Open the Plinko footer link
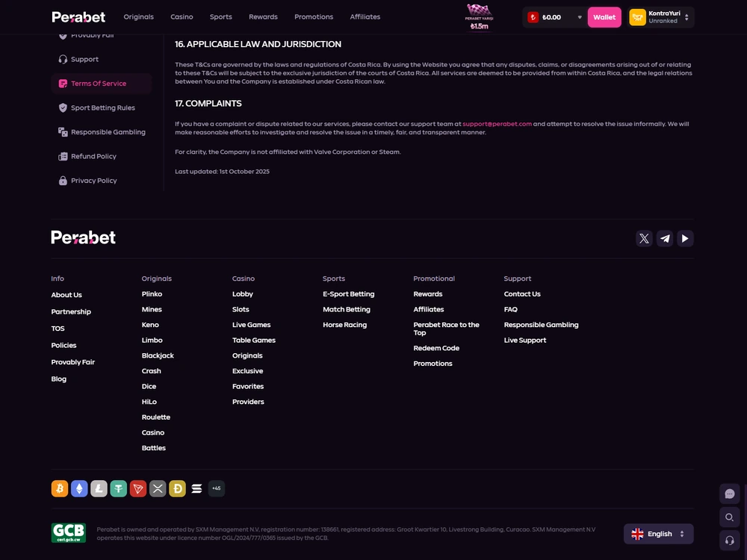747x560 pixels. [152, 293]
